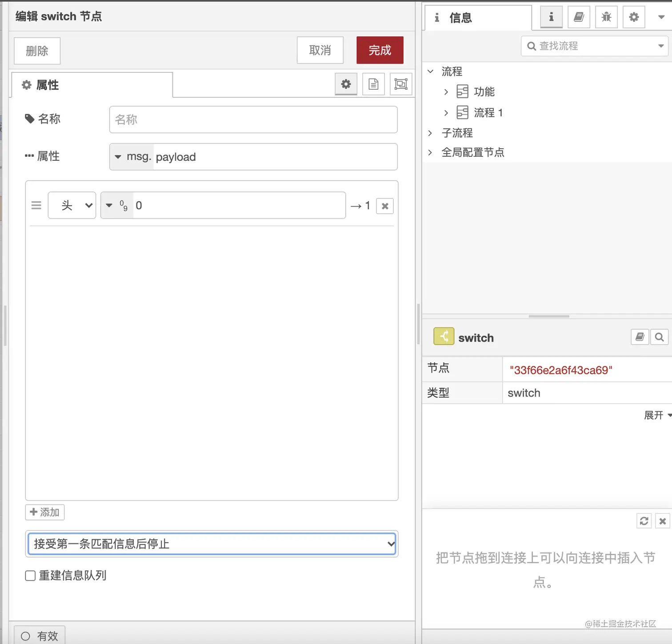This screenshot has height=644, width=672.
Task: Open node properties gear icon tab
Action: (x=346, y=84)
